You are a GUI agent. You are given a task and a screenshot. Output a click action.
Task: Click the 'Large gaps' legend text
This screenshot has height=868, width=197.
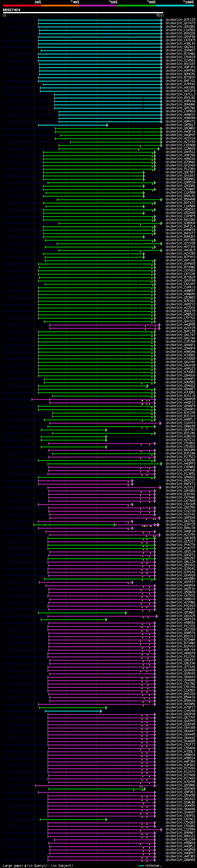click(13, 865)
